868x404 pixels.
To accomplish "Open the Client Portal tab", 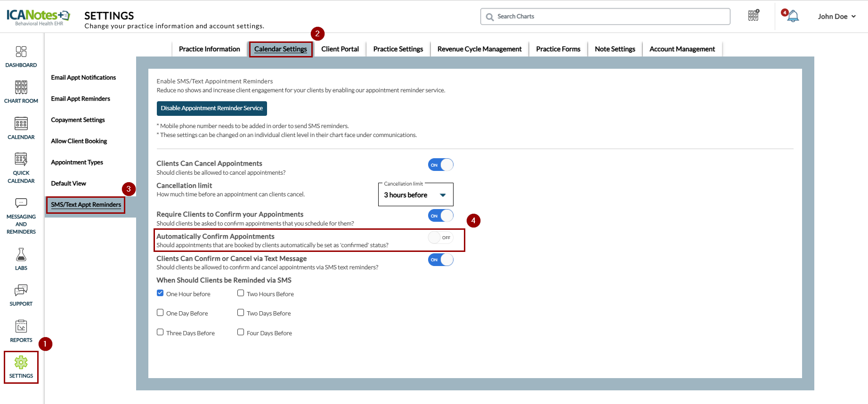I will point(340,49).
